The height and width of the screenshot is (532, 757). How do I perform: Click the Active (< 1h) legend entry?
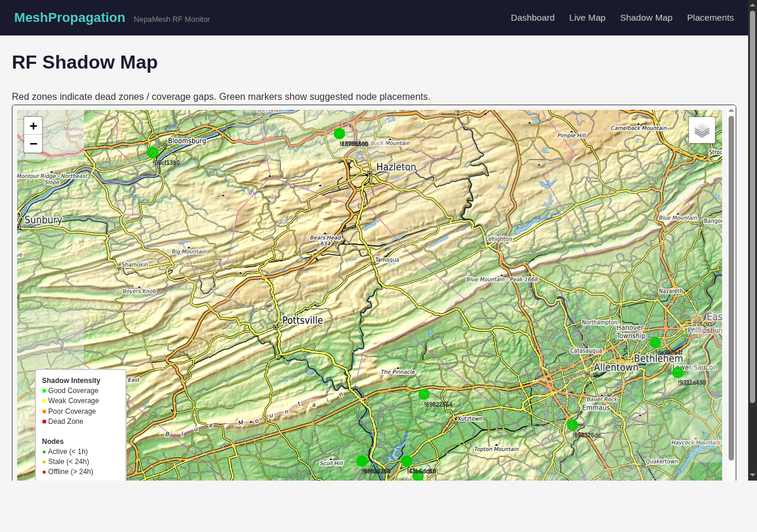click(65, 452)
